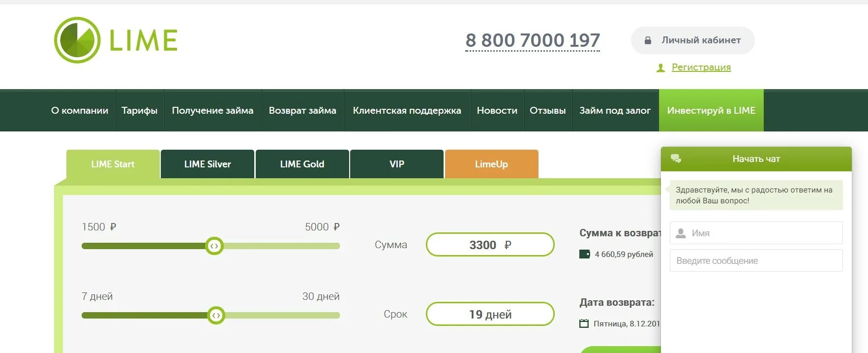The height and width of the screenshot is (353, 868).
Task: Open Клиентская поддержка menu item
Action: [x=407, y=110]
